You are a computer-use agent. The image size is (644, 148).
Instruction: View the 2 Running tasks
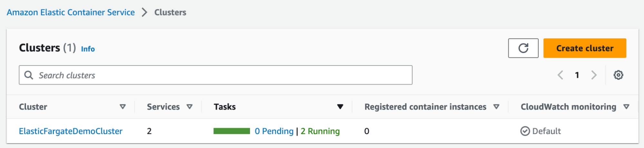click(x=320, y=131)
